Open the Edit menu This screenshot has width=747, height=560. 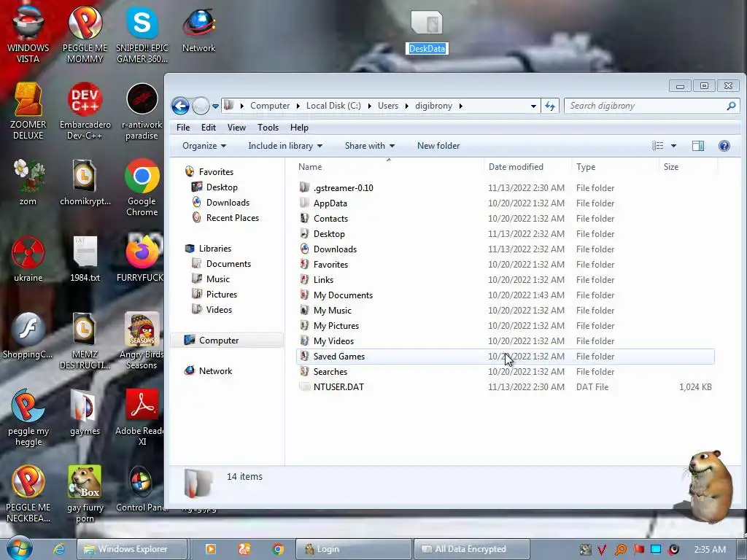(x=208, y=128)
